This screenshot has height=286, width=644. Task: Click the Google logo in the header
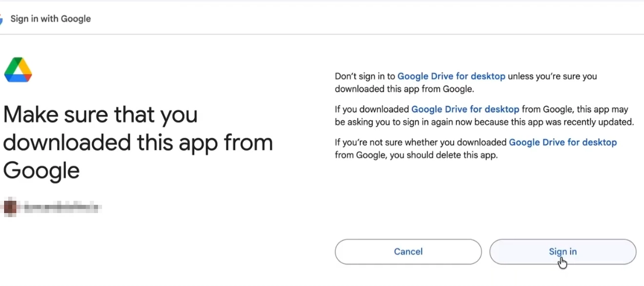1,19
